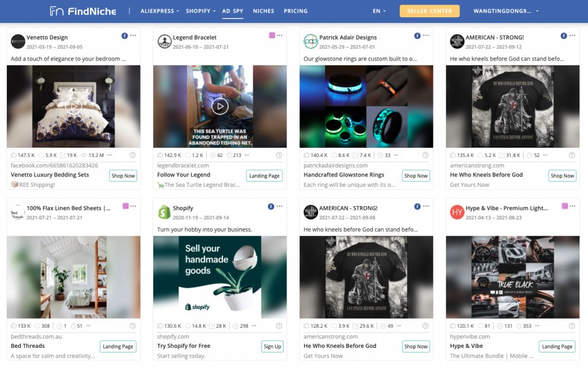Expand the EN language dropdown
Viewport: 588px width, 368px height.
(x=379, y=11)
